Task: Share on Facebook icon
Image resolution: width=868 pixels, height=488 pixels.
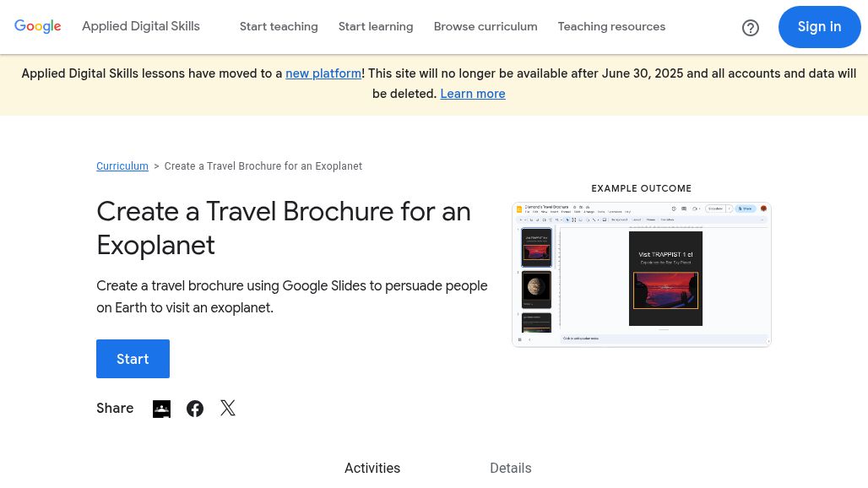Action: click(195, 409)
